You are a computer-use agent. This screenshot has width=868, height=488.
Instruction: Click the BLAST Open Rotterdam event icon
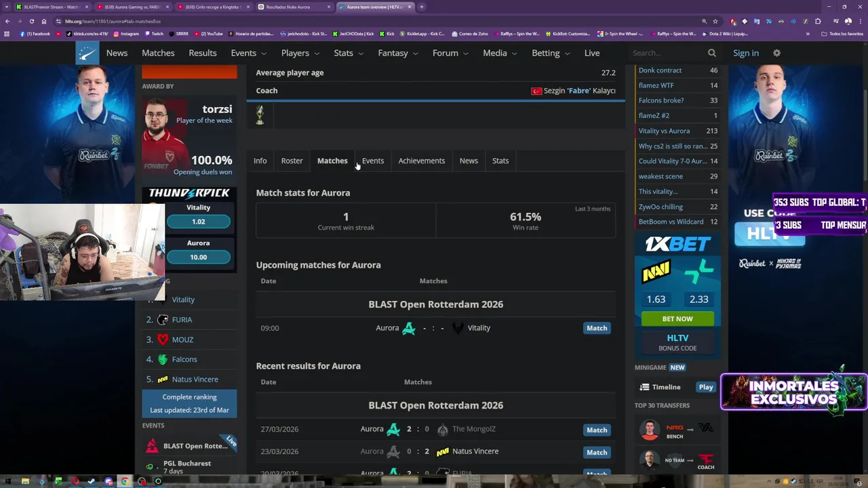(152, 446)
